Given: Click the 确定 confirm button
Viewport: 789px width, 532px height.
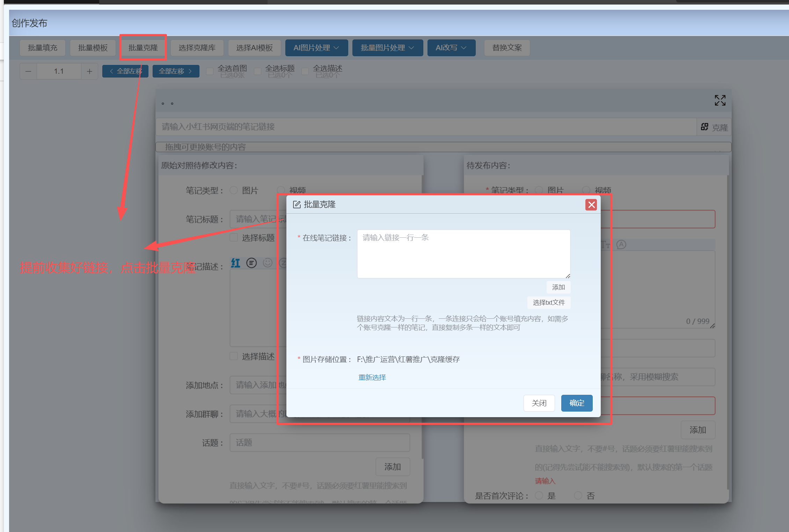Looking at the screenshot, I should click(x=576, y=403).
